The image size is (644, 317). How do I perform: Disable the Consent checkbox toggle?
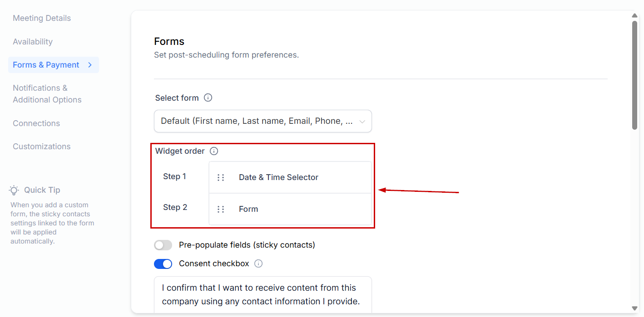[163, 264]
